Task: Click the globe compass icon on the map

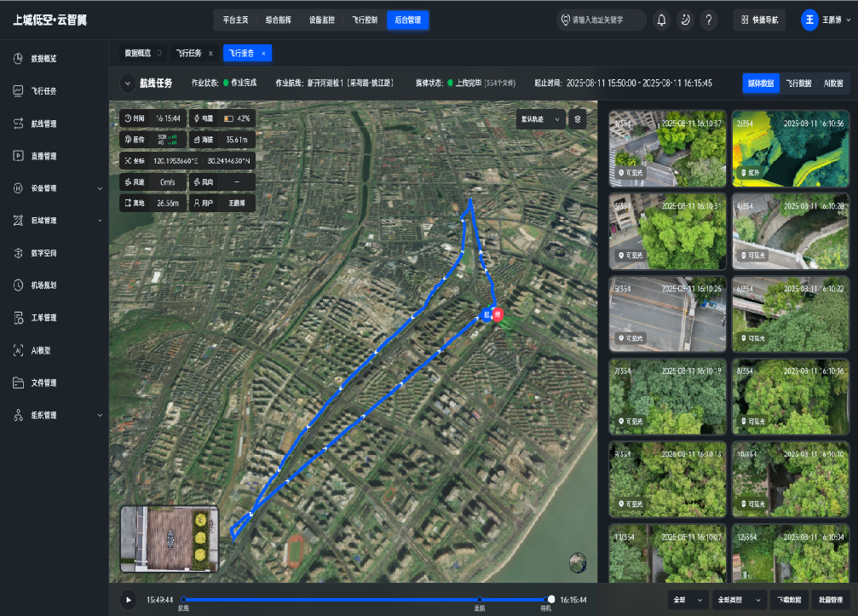Action: coord(578,562)
